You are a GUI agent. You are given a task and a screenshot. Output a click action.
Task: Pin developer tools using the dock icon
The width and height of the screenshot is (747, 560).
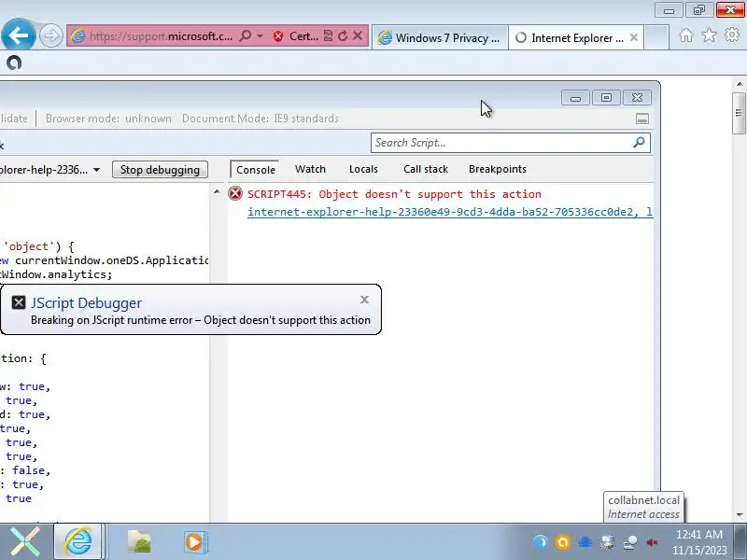coord(642,119)
